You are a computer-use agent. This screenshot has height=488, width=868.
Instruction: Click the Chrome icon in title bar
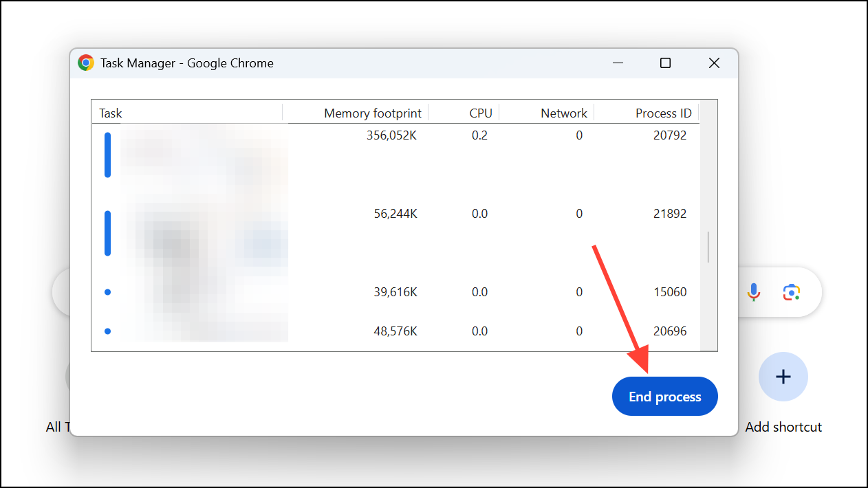(86, 63)
